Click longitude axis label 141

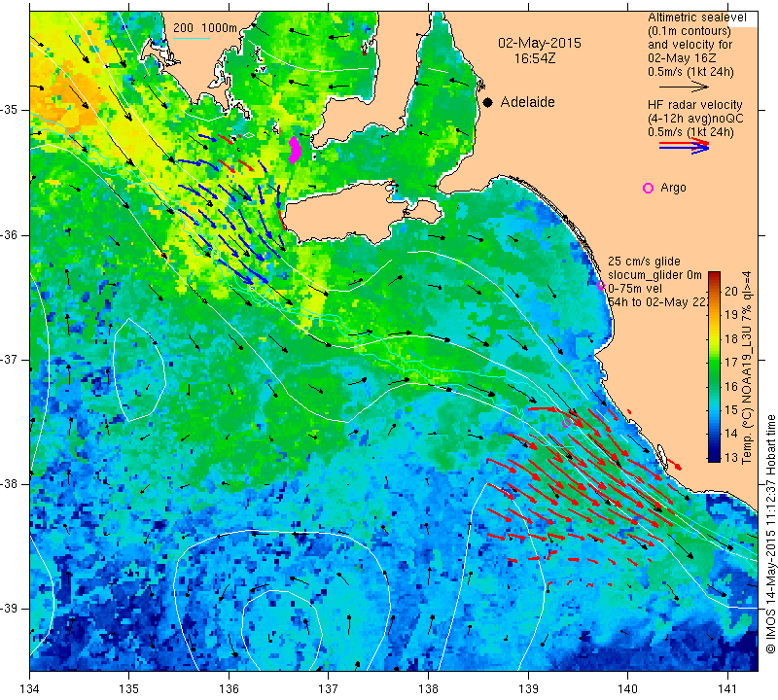click(727, 688)
